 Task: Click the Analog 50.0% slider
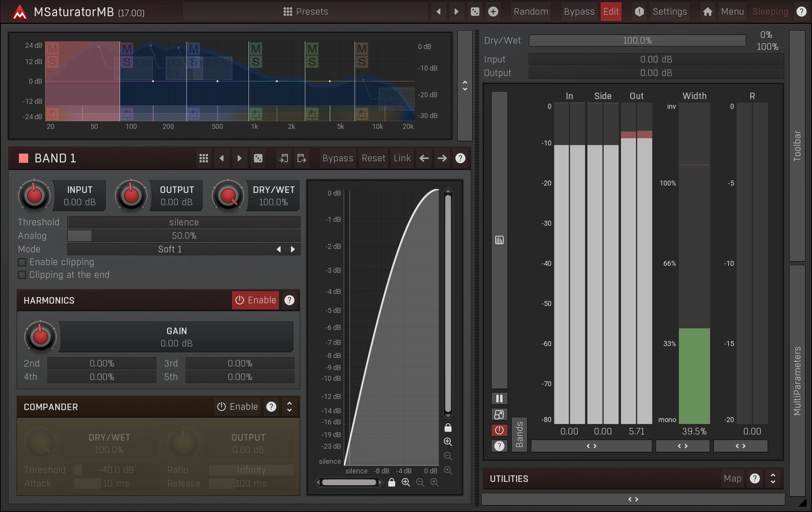[x=184, y=236]
